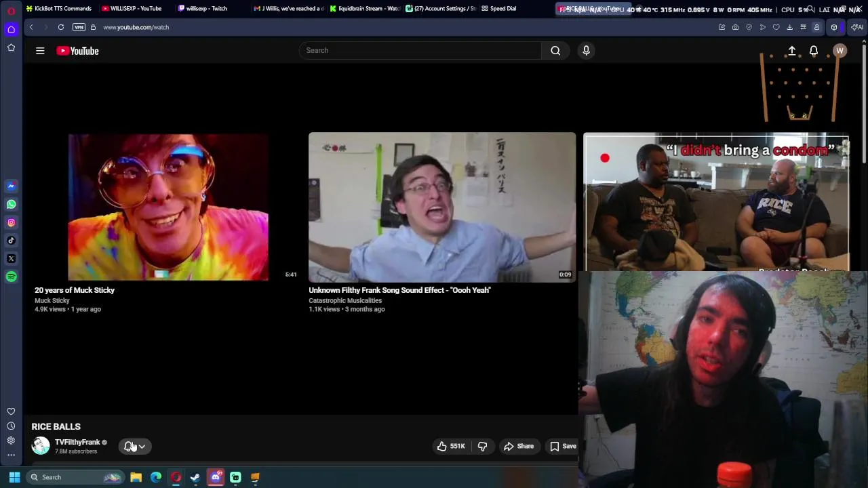Screen dimensions: 868x488
Task: Click the YouTube search magnifier button
Action: tap(555, 50)
